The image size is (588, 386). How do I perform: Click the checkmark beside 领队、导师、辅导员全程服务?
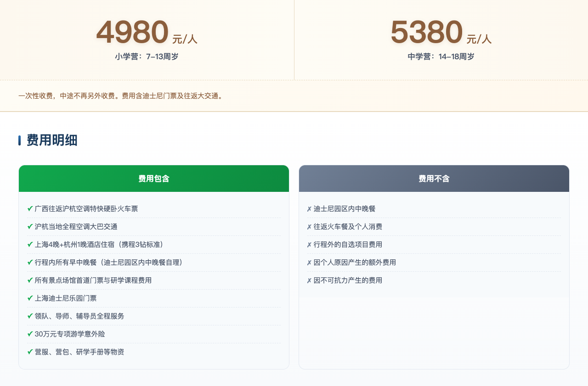click(29, 316)
